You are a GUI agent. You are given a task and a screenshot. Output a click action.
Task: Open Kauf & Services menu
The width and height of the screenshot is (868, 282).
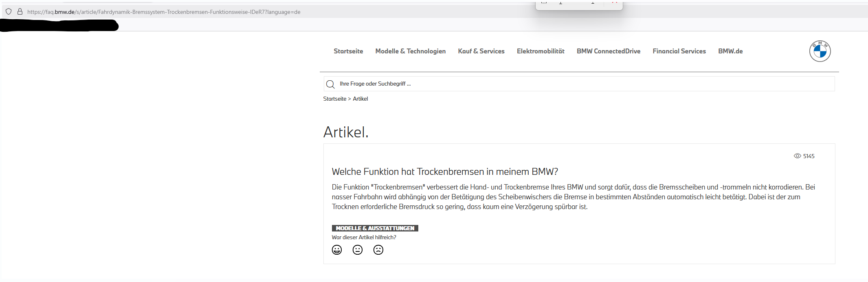[481, 51]
